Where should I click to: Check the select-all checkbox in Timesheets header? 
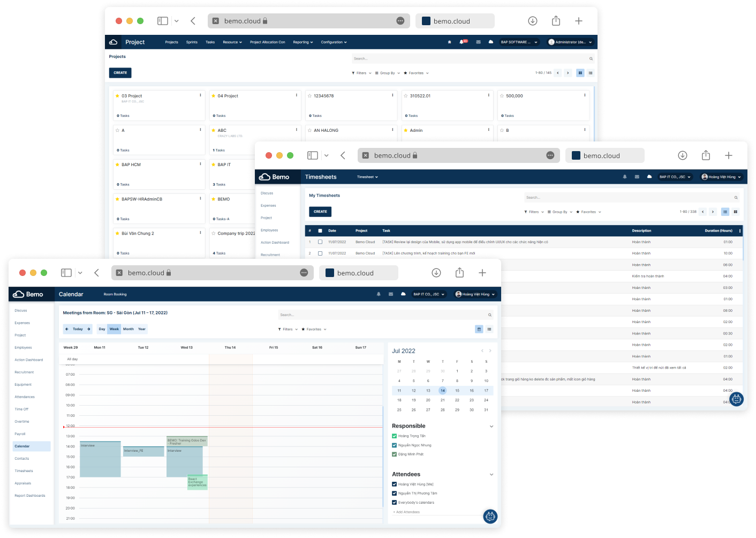click(x=320, y=231)
